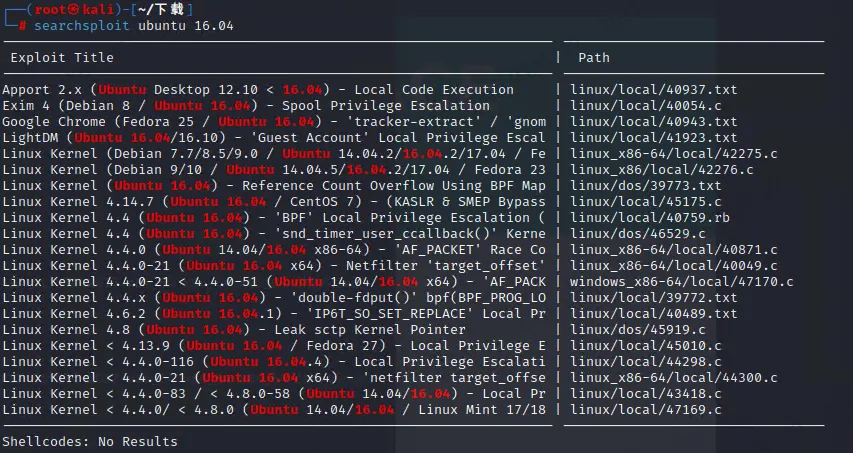
Task: Click the Linux Kernel 4.4.0-21 < 4.4.0-51 title
Action: pyautogui.click(x=274, y=282)
